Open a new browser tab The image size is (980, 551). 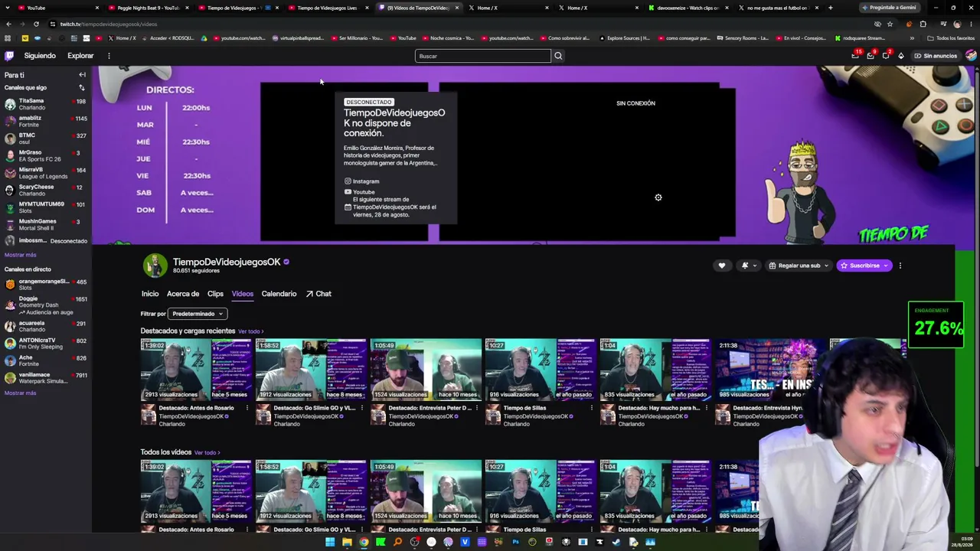[830, 8]
